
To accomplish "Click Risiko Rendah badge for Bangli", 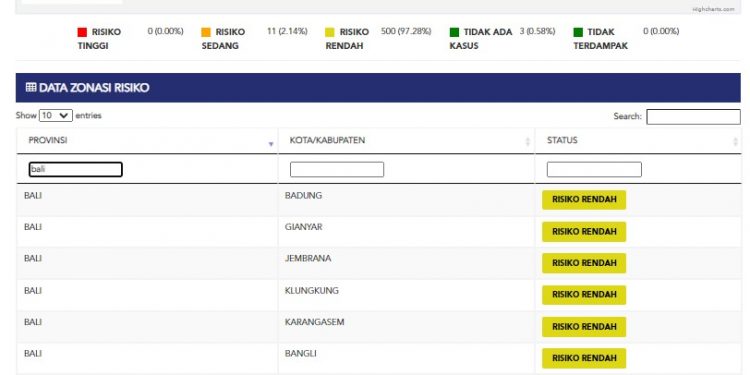I will coord(584,359).
